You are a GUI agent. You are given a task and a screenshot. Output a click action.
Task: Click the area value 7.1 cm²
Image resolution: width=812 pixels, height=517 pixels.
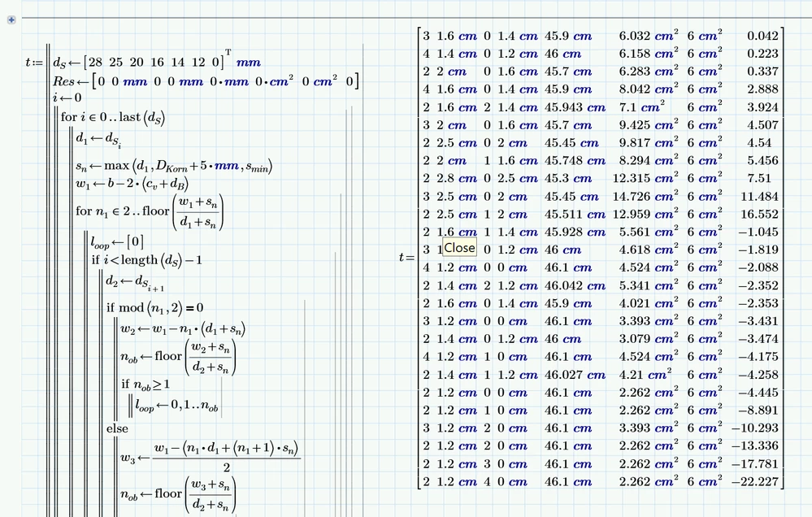pyautogui.click(x=642, y=106)
